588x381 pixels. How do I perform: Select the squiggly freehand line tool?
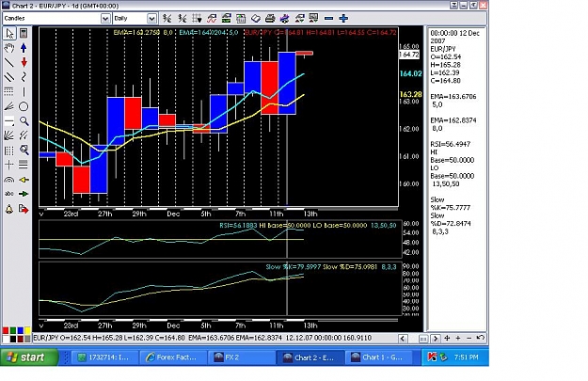[24, 77]
